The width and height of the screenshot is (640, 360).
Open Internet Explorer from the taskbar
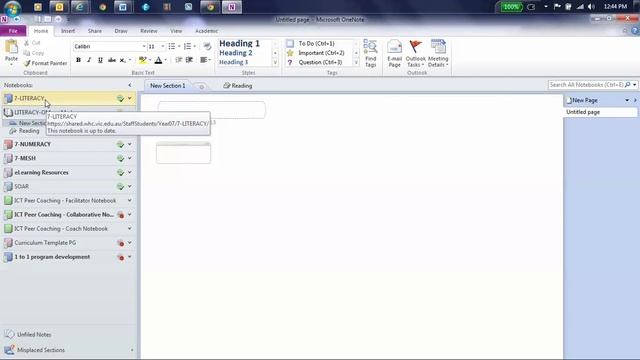(80, 7)
